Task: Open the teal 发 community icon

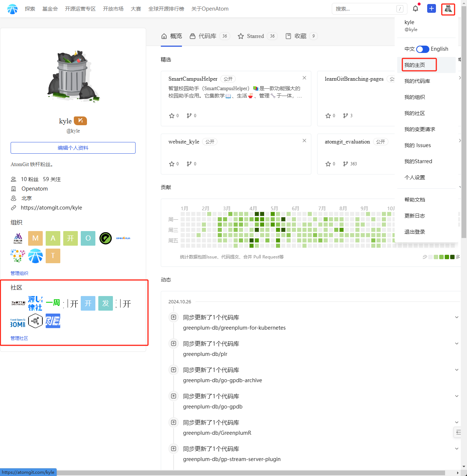Action: pos(106,303)
